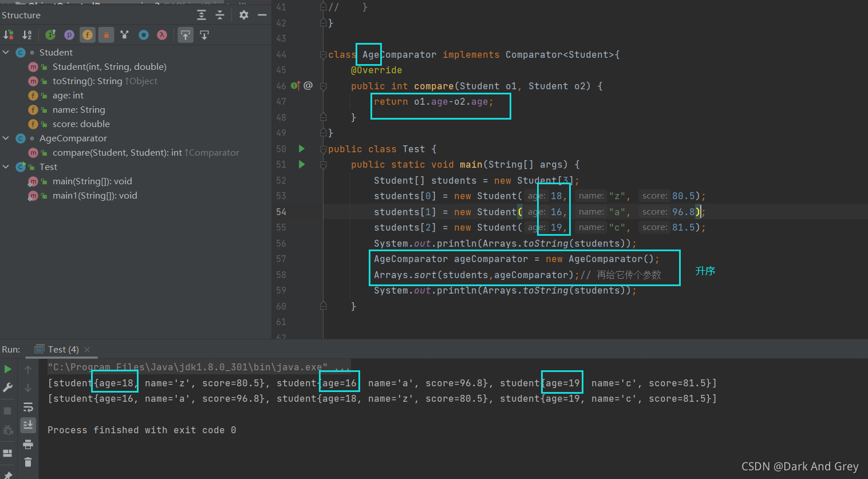This screenshot has width=868, height=479.
Task: Close the Test (4) run tab
Action: 87,349
